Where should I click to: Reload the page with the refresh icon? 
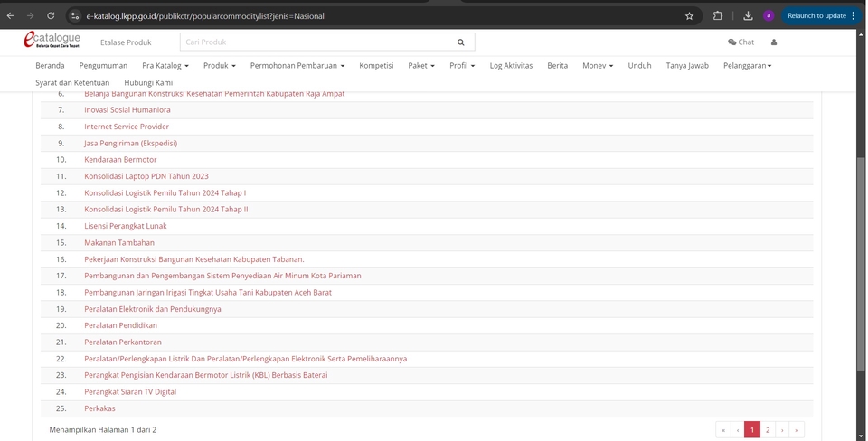[51, 16]
